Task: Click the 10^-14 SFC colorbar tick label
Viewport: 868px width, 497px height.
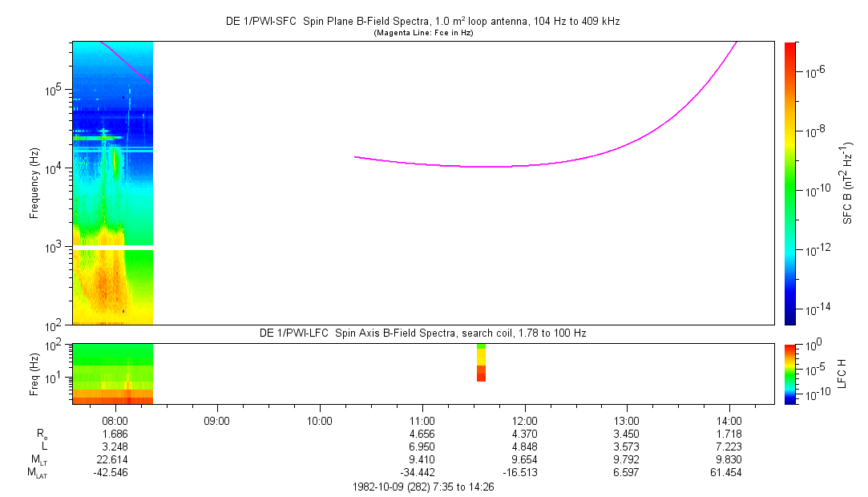Action: (x=819, y=309)
